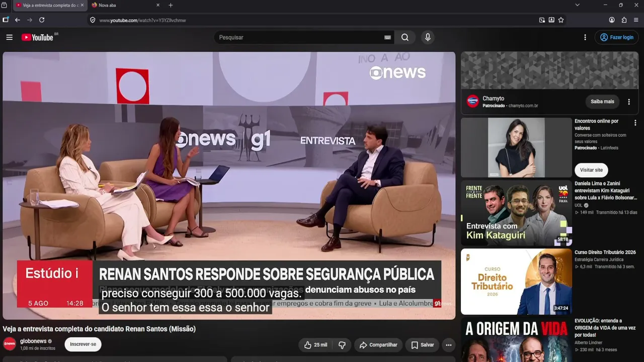Open the browser application menu
The image size is (644, 362).
(x=636, y=20)
